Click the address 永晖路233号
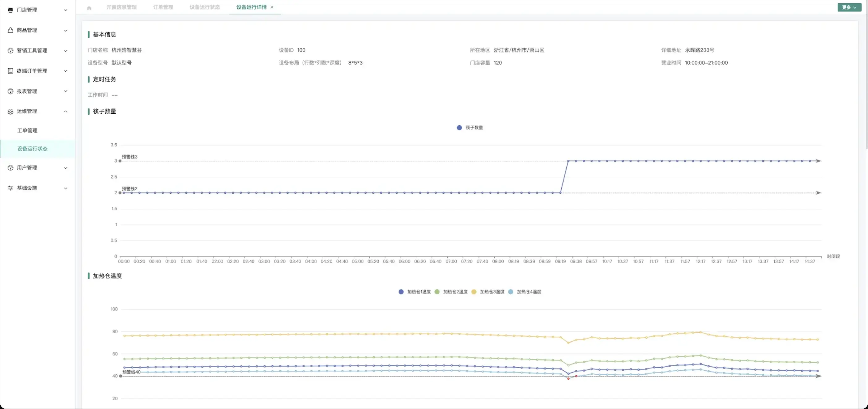This screenshot has width=868, height=409. pyautogui.click(x=700, y=50)
